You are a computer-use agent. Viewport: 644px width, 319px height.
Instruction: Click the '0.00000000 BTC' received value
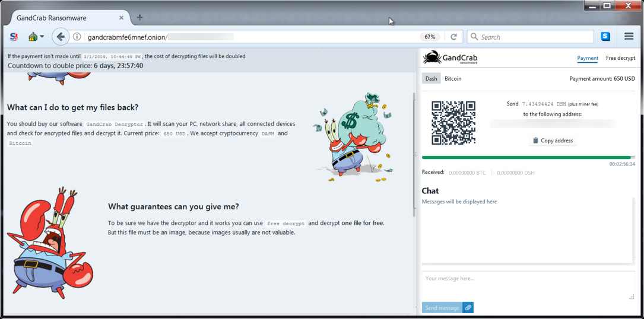pyautogui.click(x=467, y=173)
